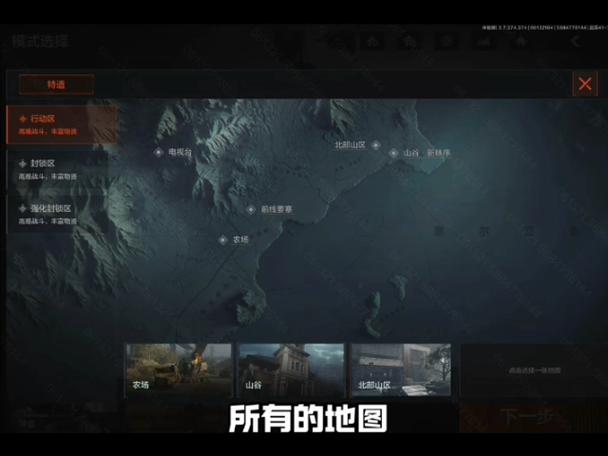Click the 模式选择 page title
Screen dimensions: 608x456
(41, 41)
